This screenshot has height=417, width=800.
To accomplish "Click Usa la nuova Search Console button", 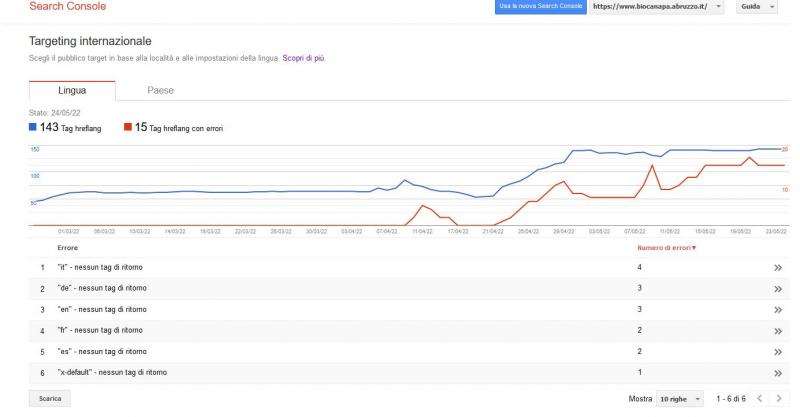I will (x=540, y=7).
